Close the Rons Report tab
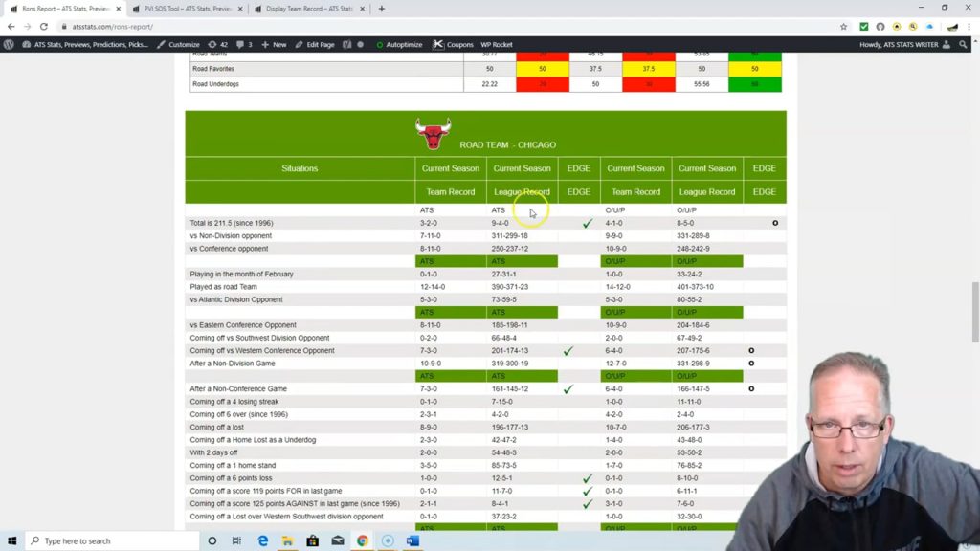This screenshot has height=551, width=980. click(x=118, y=9)
